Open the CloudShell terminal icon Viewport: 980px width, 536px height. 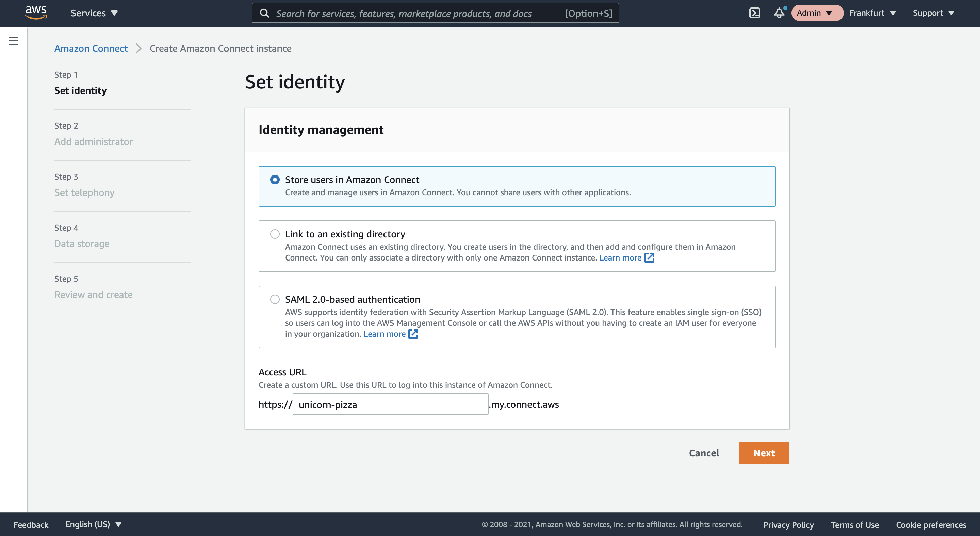[754, 13]
